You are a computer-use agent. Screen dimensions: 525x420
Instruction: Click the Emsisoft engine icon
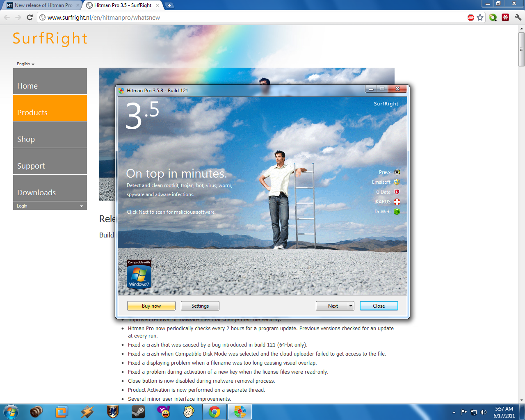click(397, 182)
